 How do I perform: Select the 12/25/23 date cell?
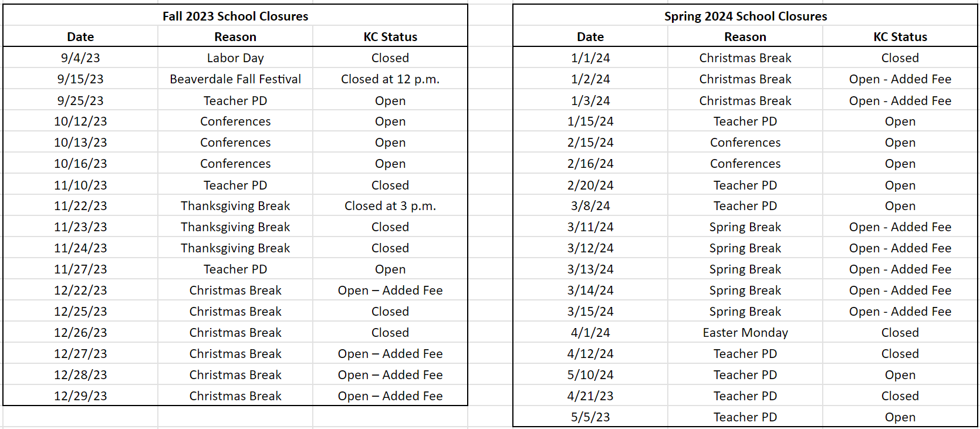(x=80, y=311)
